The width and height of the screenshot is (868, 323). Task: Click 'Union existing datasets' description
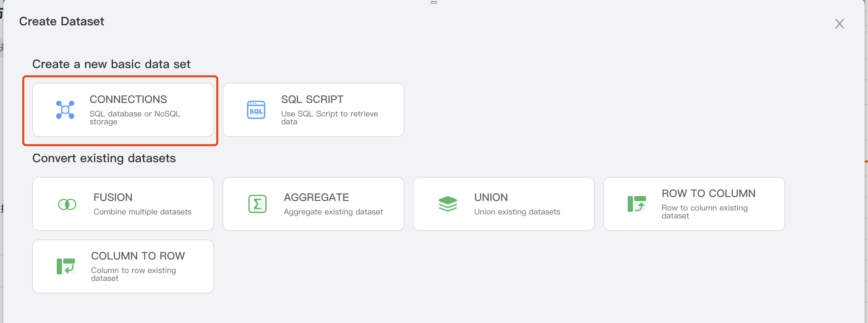click(x=517, y=211)
